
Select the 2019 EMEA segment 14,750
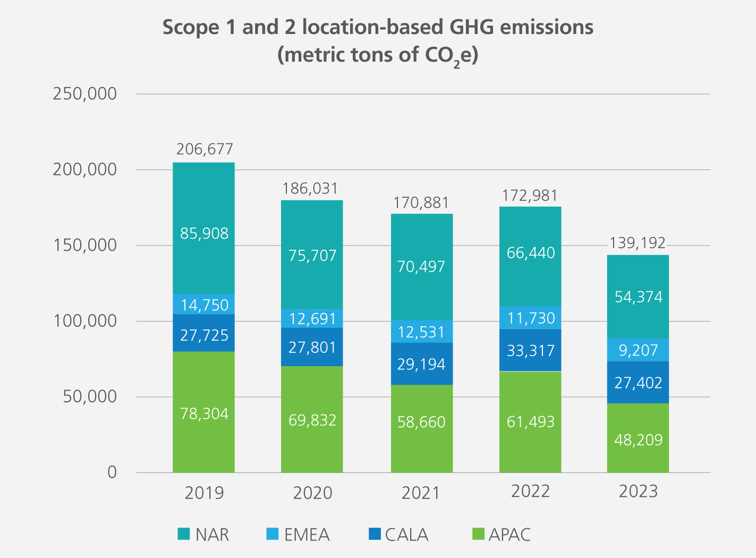203,304
